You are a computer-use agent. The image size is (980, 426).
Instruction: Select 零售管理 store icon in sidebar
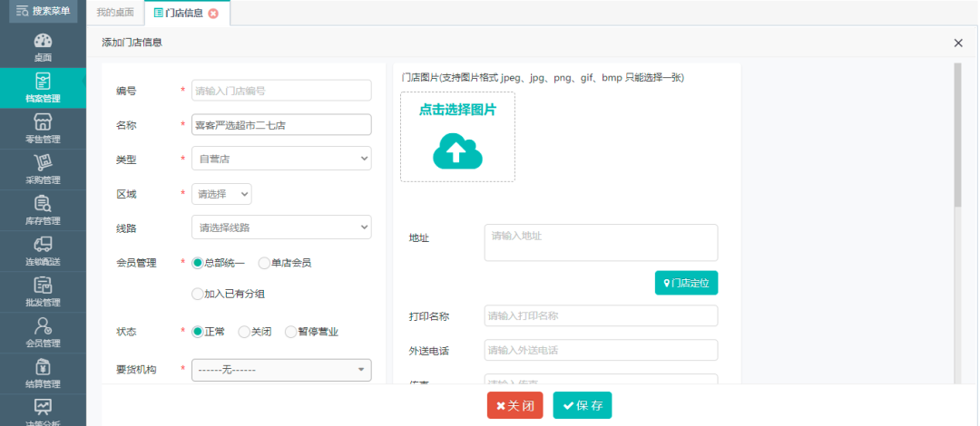coord(43,122)
